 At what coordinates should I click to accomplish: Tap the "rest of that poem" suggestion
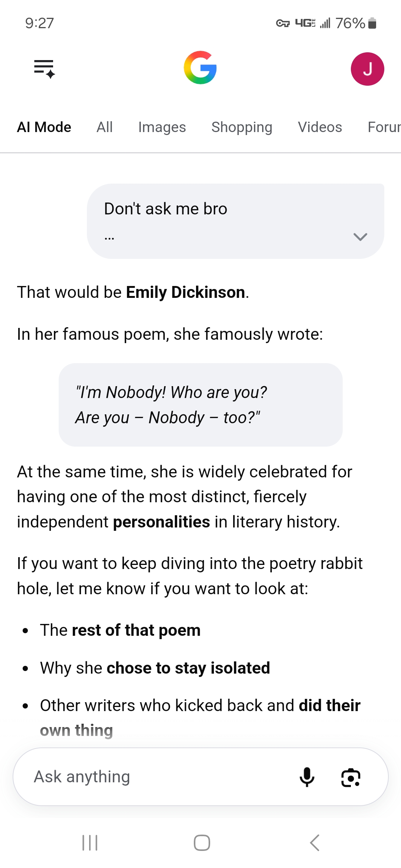(x=136, y=630)
